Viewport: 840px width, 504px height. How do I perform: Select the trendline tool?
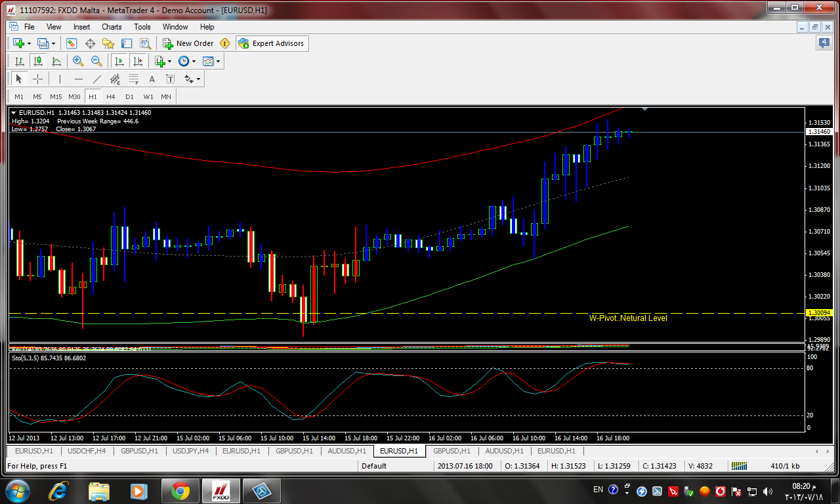(x=96, y=79)
